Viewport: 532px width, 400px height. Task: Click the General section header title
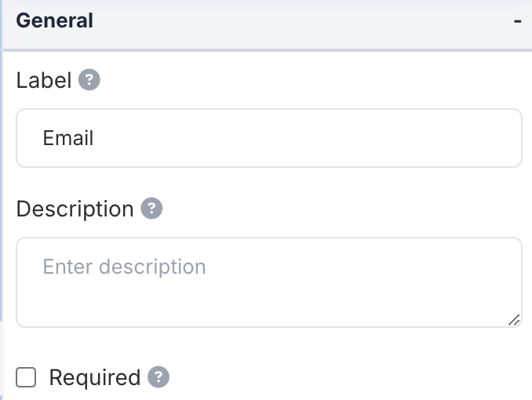click(x=55, y=21)
